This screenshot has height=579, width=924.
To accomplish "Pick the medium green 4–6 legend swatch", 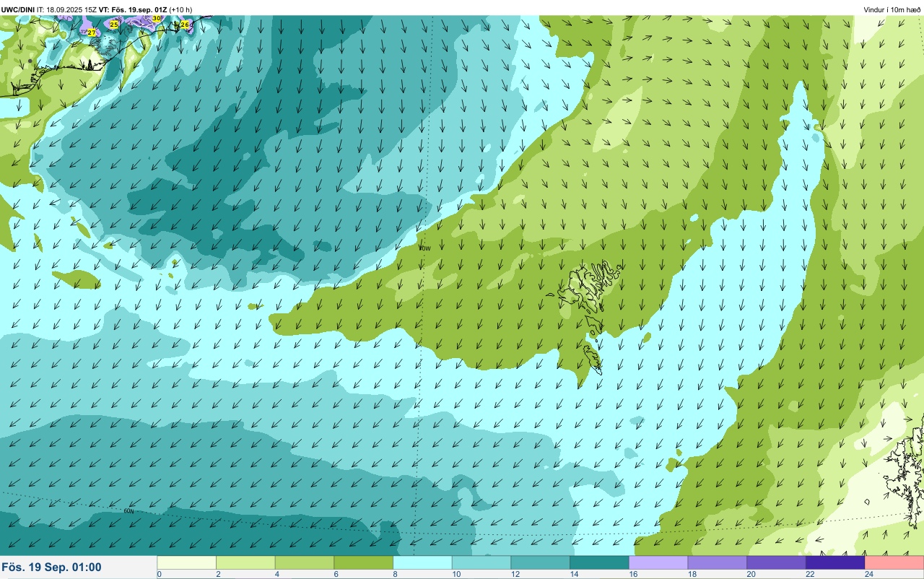I will coord(305,562).
